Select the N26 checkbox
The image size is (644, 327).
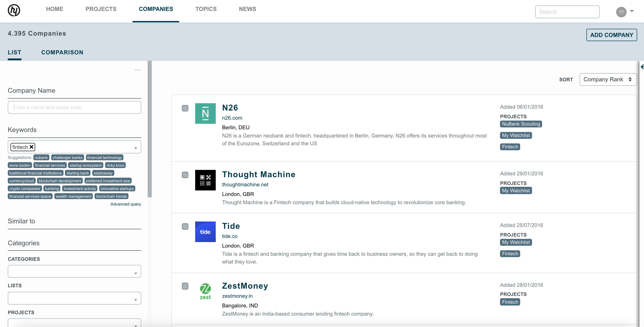pos(185,108)
